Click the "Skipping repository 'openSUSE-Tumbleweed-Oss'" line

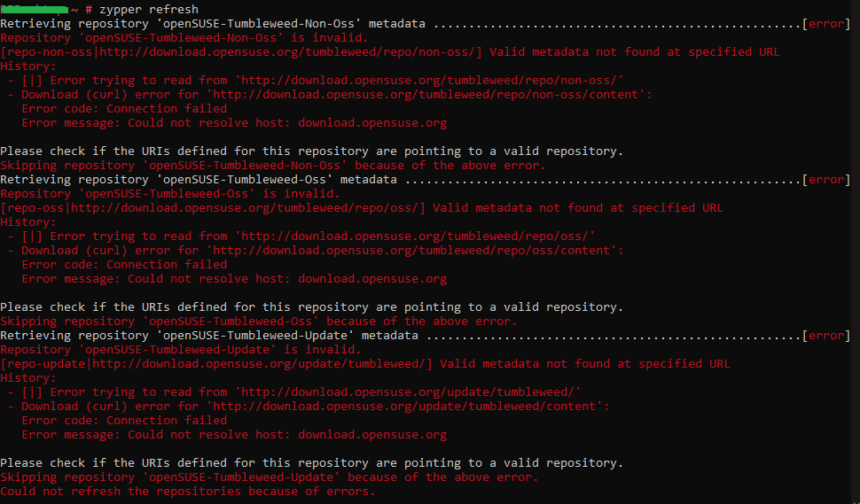click(259, 321)
